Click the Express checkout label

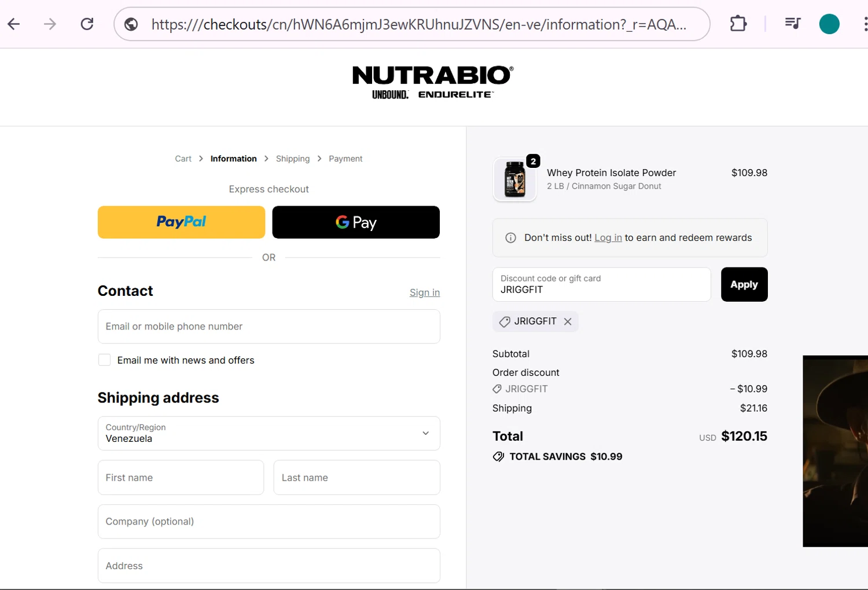pos(269,189)
